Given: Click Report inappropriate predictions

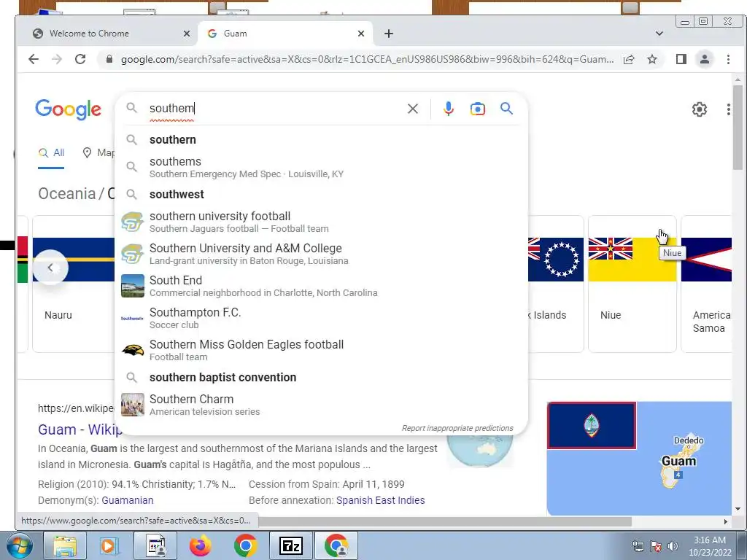Looking at the screenshot, I should click(x=457, y=428).
